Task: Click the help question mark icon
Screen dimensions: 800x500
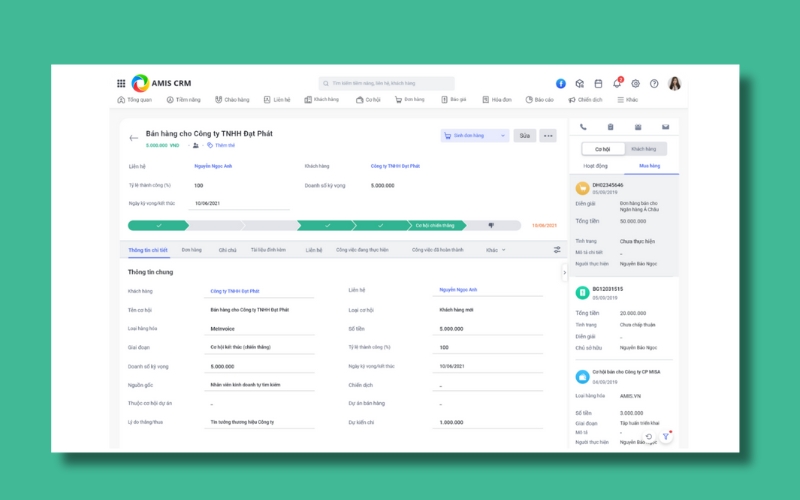Action: coord(653,84)
